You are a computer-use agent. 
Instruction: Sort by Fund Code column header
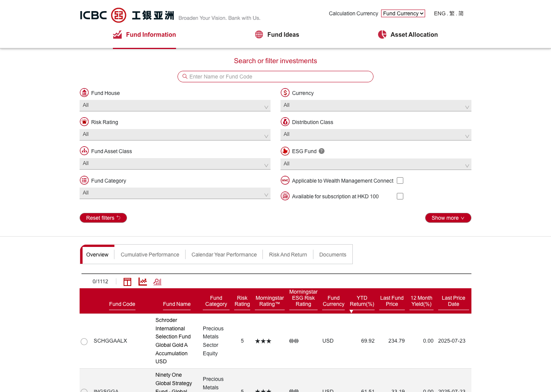point(122,304)
